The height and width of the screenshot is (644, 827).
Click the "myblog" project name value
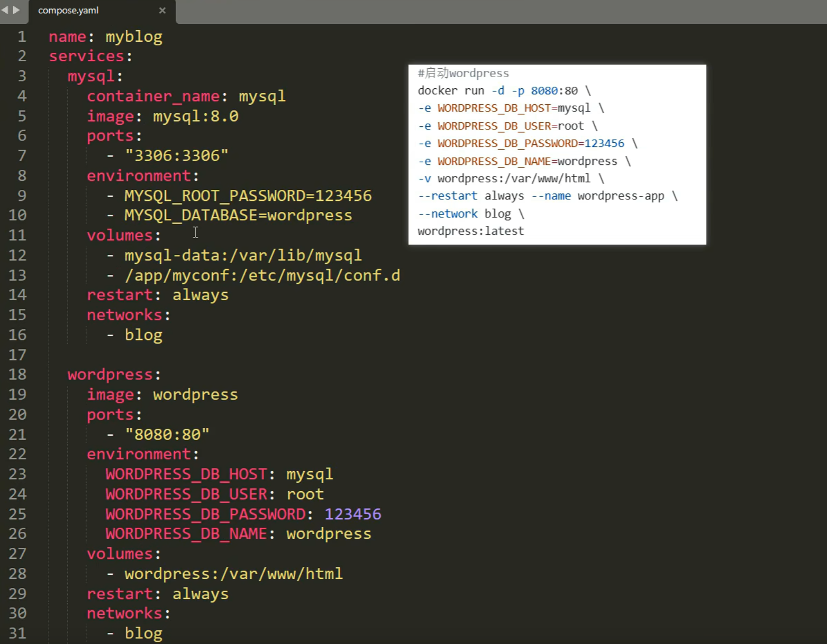pyautogui.click(x=134, y=36)
